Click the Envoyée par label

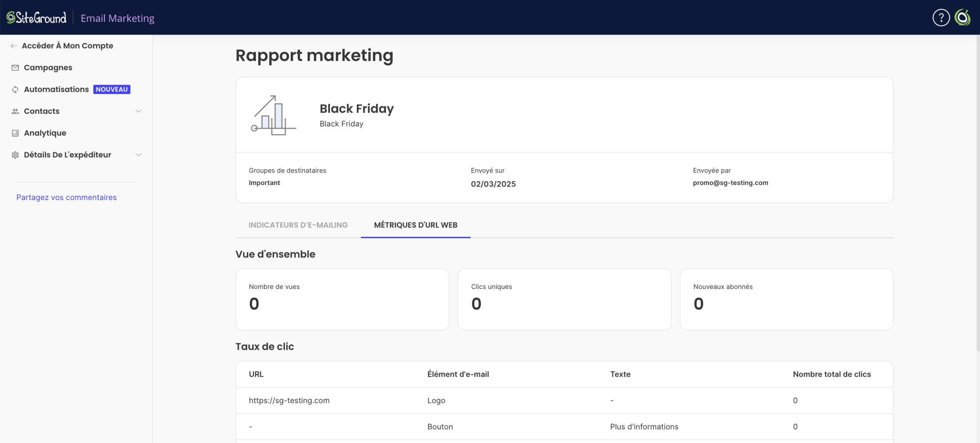pos(712,171)
